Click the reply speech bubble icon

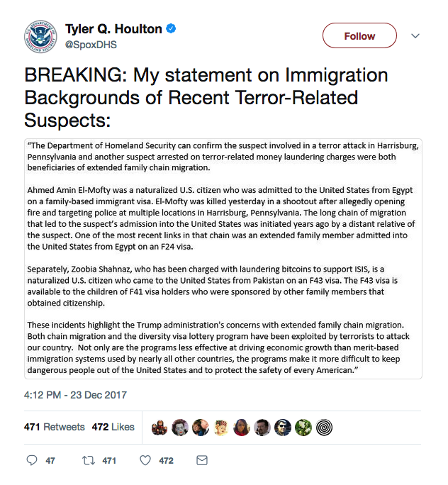32,460
